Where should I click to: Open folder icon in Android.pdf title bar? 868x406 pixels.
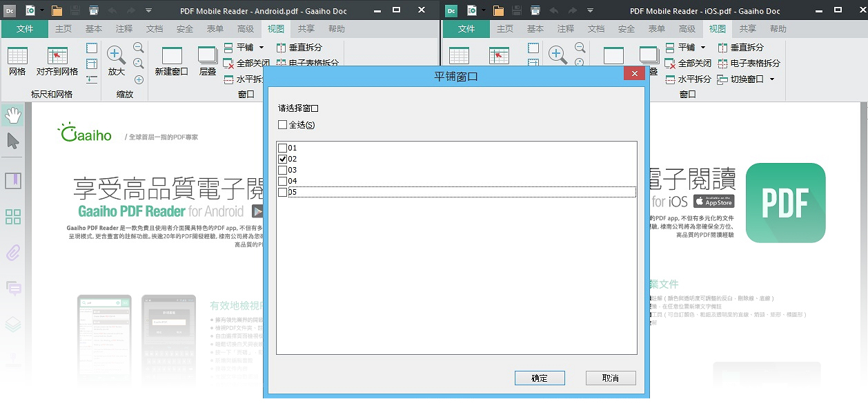(57, 10)
